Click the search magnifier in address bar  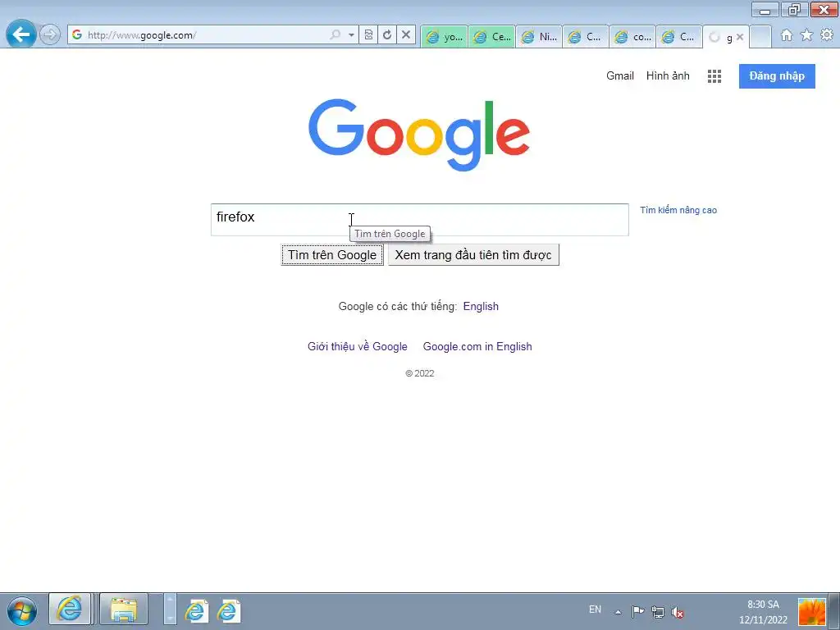tap(336, 34)
